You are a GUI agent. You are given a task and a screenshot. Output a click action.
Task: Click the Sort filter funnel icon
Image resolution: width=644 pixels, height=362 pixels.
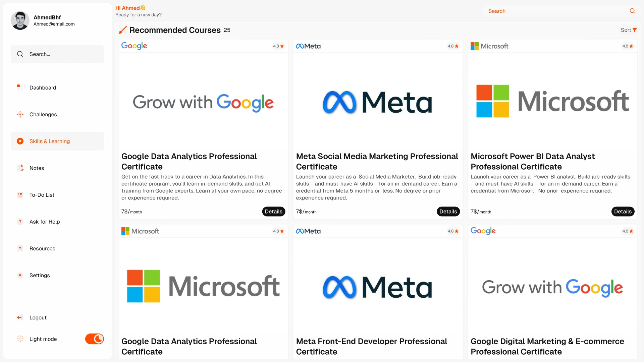635,30
